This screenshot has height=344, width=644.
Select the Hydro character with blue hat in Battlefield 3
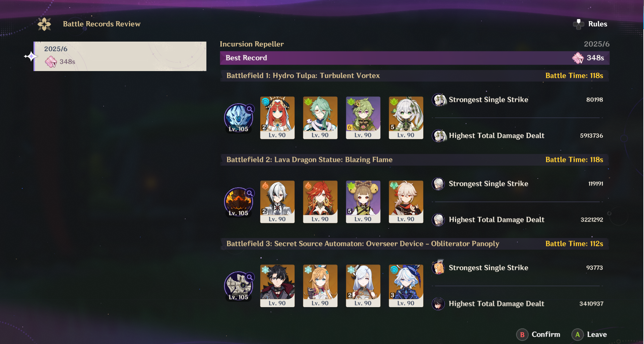[406, 286]
